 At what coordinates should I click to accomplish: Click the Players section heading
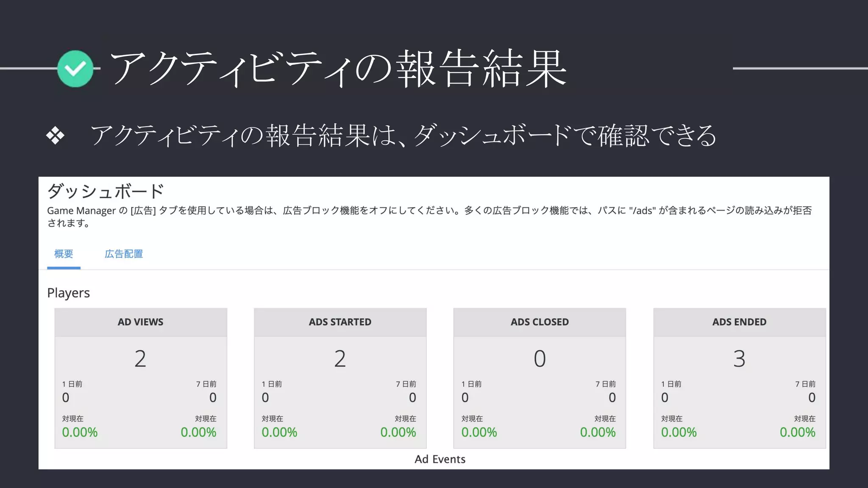point(69,293)
